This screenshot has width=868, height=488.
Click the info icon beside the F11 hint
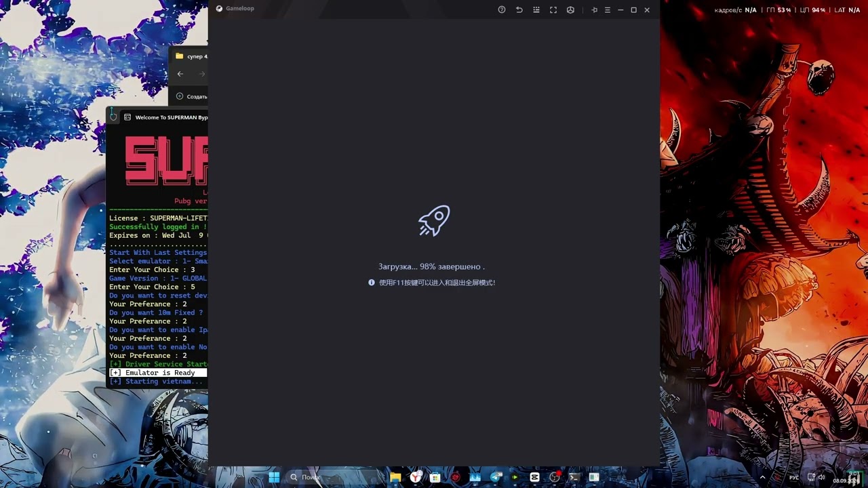(372, 283)
